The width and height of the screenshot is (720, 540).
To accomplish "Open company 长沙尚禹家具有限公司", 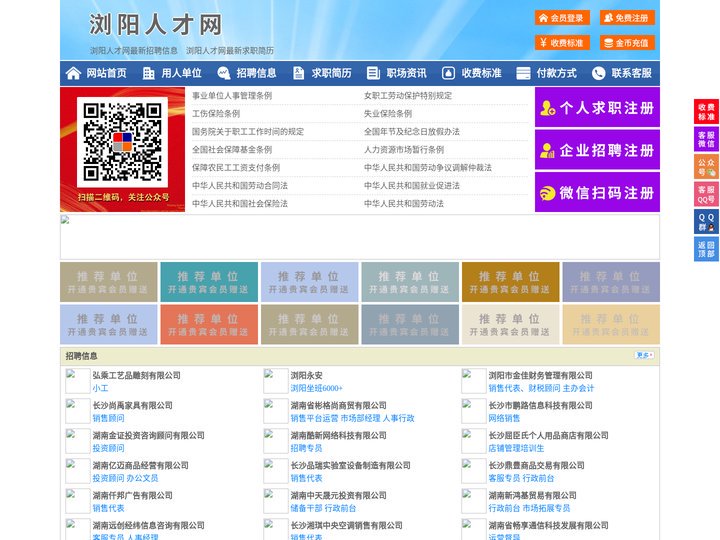I will point(132,405).
